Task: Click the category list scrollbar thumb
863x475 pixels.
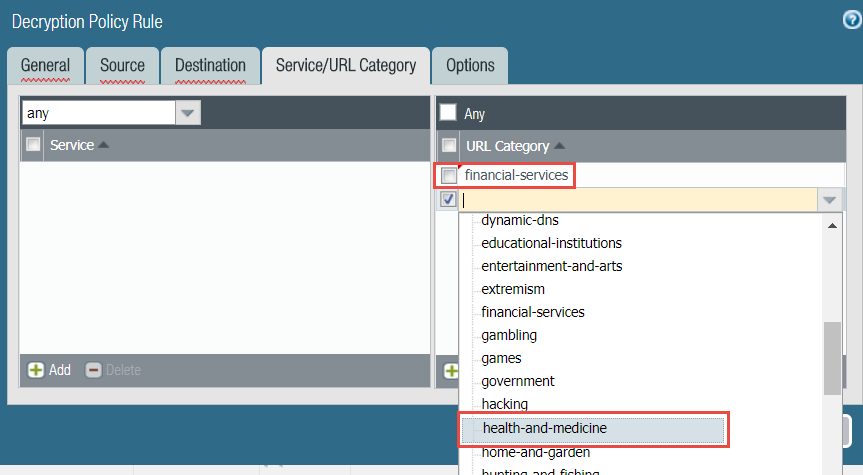Action: [832, 358]
